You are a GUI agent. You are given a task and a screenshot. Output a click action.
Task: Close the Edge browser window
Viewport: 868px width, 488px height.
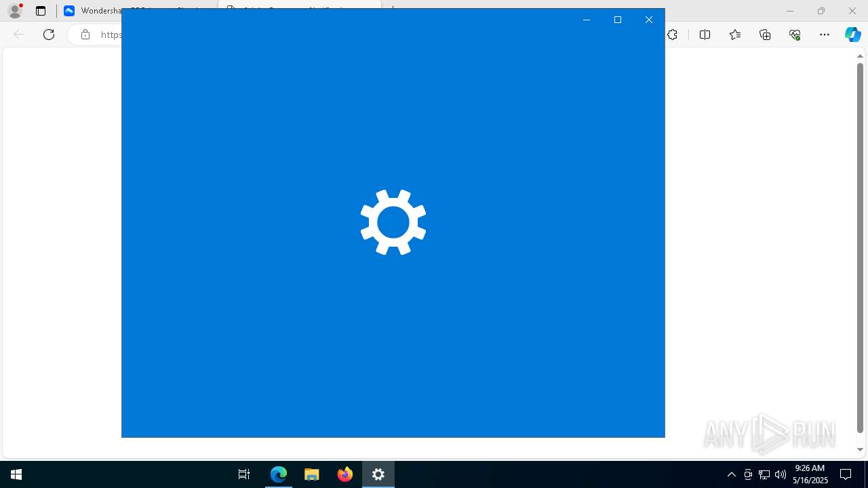[852, 11]
